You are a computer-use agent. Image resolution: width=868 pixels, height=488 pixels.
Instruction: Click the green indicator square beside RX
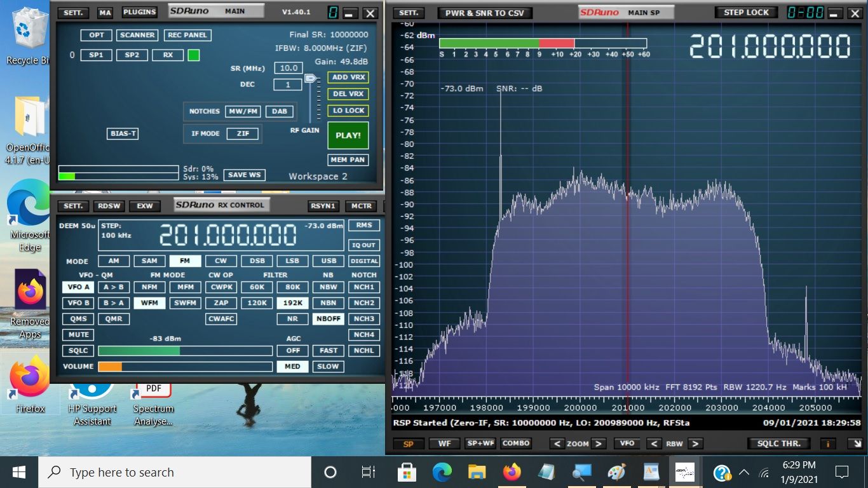click(194, 55)
